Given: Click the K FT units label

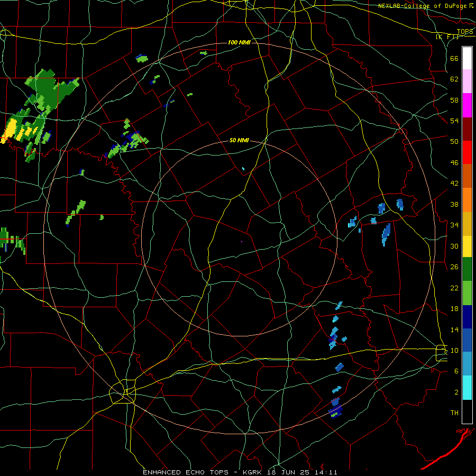Looking at the screenshot, I should (447, 36).
